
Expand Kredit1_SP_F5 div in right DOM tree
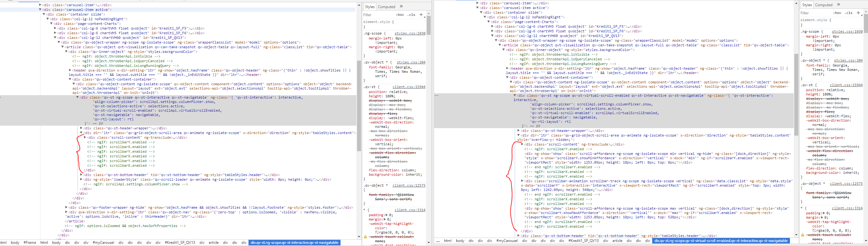click(492, 26)
